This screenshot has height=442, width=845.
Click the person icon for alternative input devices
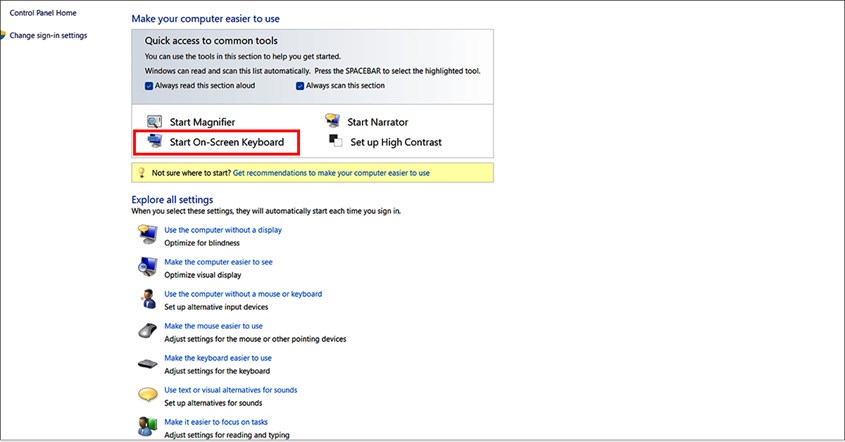pyautogui.click(x=147, y=299)
